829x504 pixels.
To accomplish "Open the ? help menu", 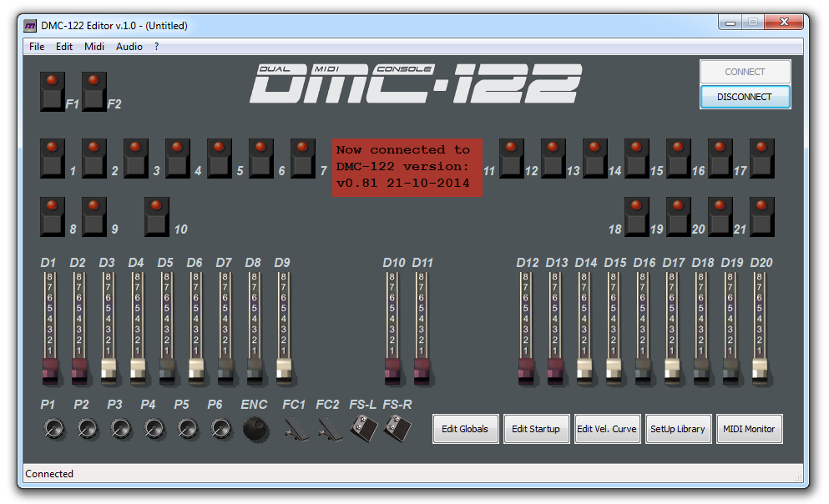I will click(x=156, y=47).
